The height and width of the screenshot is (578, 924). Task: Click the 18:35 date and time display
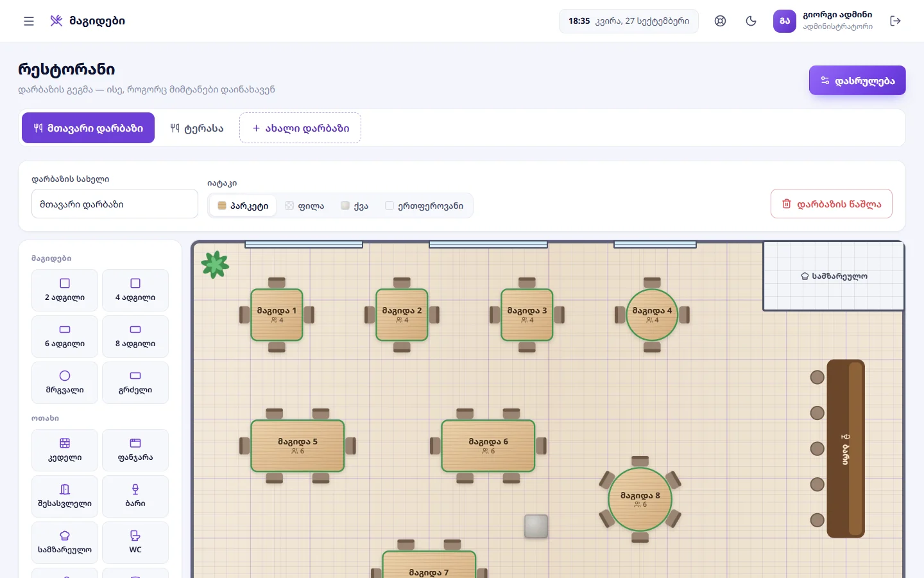[x=629, y=21]
